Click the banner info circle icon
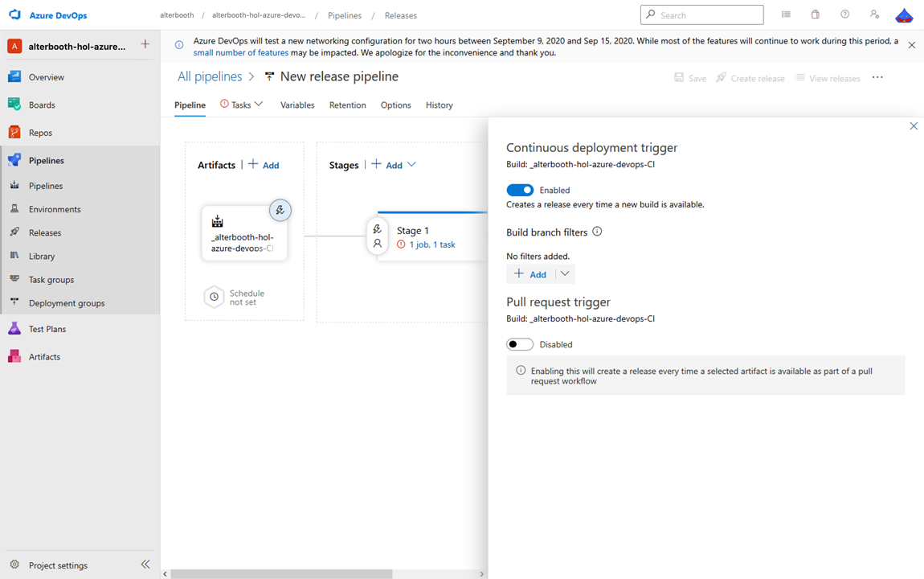 click(x=179, y=45)
